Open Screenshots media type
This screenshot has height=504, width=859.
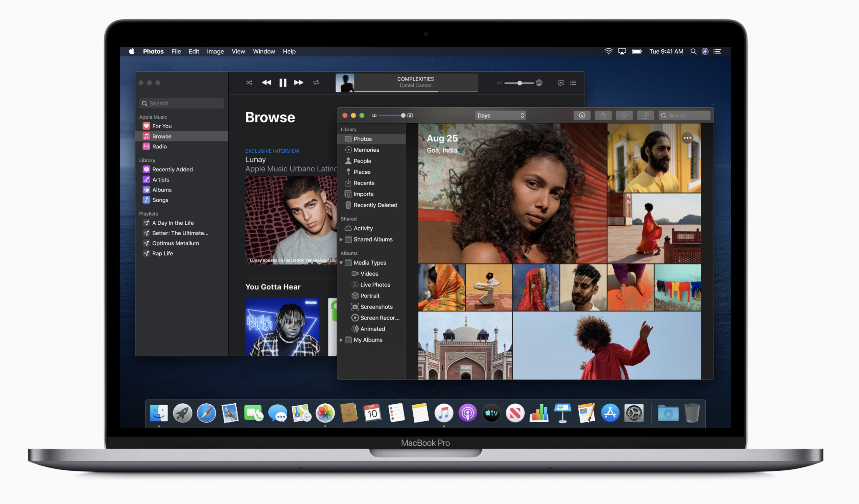coord(371,307)
